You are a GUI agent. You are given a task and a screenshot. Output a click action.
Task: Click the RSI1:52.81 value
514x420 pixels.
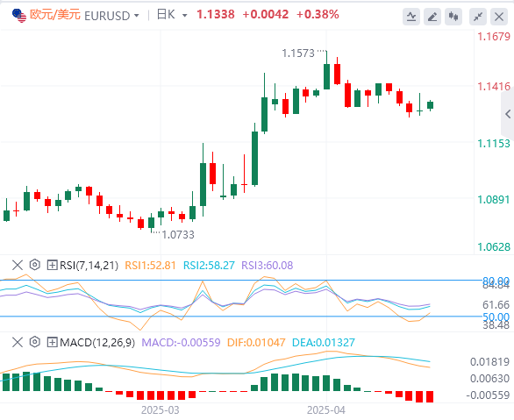click(150, 265)
